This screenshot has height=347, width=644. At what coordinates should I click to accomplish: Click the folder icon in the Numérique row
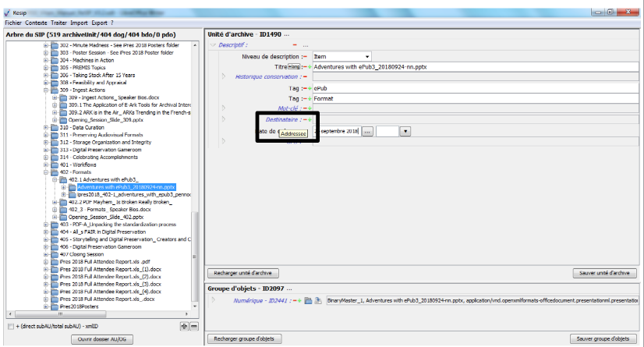point(309,299)
